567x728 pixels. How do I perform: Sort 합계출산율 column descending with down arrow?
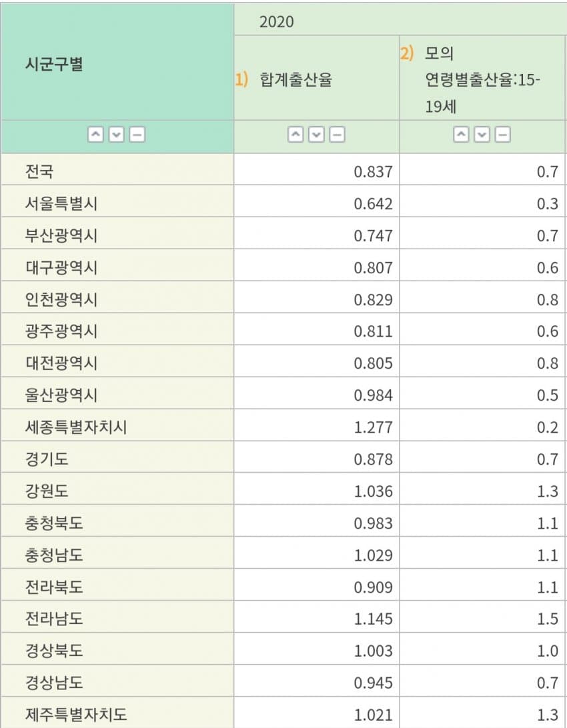point(316,135)
